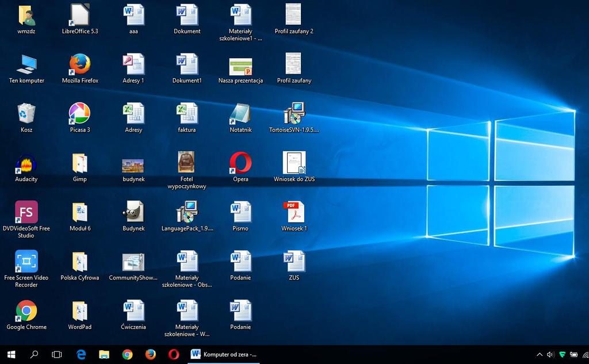Select the Profil zaufany file icon
This screenshot has width=589, height=364.
293,63
